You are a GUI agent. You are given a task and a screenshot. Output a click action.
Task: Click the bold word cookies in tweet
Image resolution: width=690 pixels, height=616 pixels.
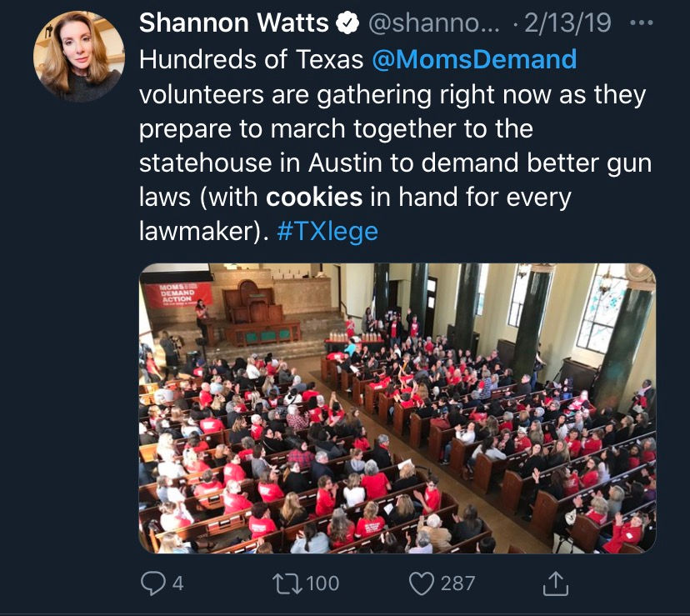[x=314, y=197]
